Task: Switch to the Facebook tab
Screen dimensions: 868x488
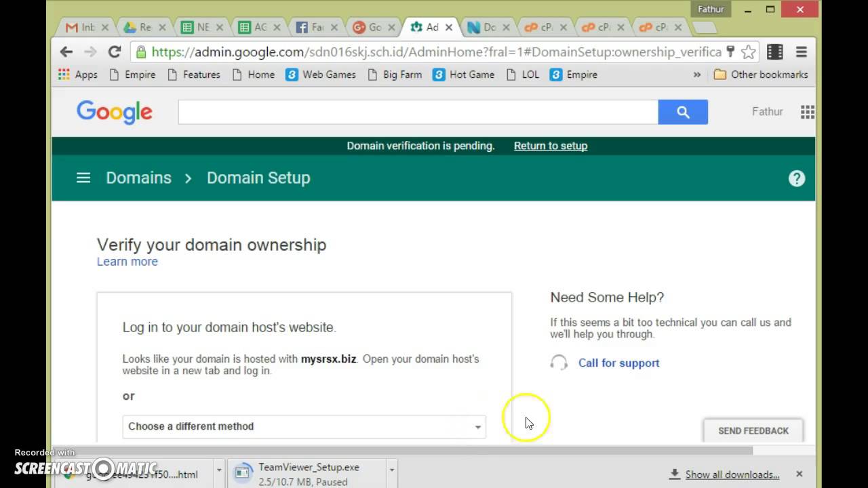Action: [315, 28]
